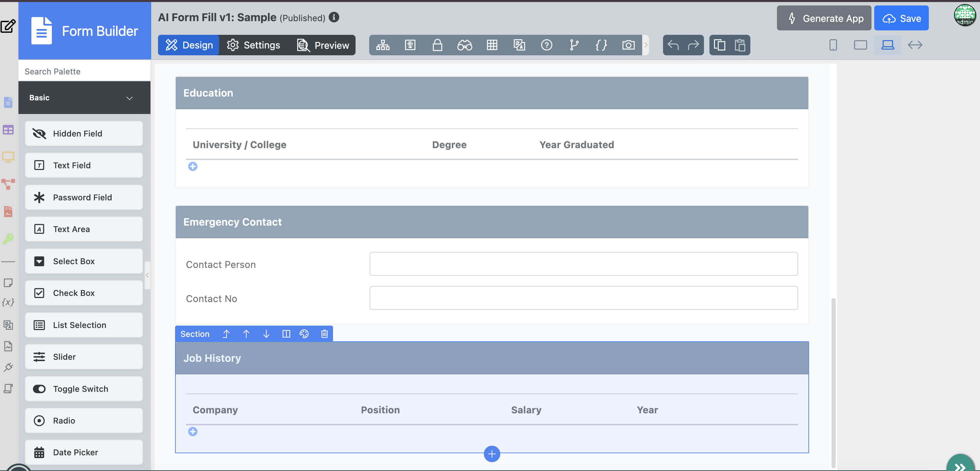Move section down with arrow icon
The height and width of the screenshot is (471, 980).
pos(266,334)
